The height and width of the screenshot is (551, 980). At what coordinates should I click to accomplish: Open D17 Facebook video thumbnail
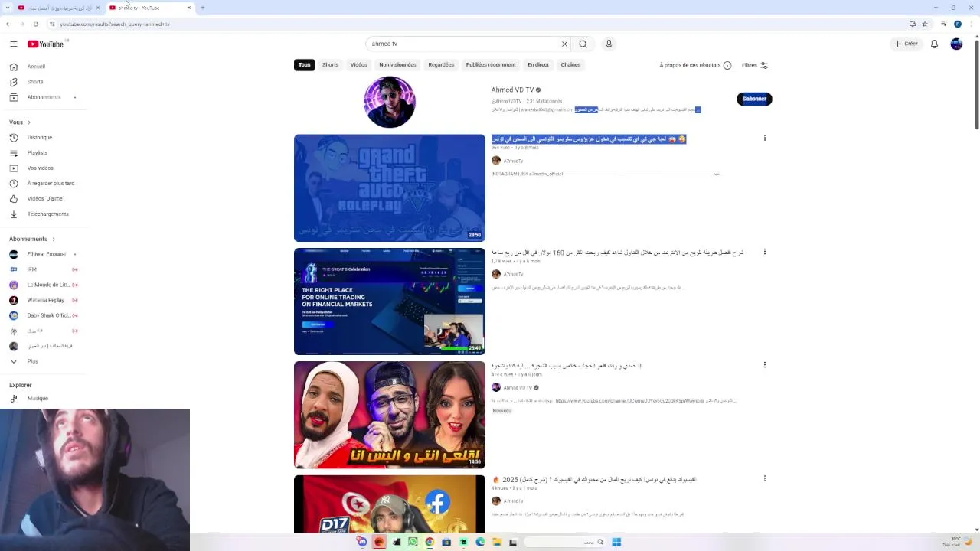[x=390, y=504]
